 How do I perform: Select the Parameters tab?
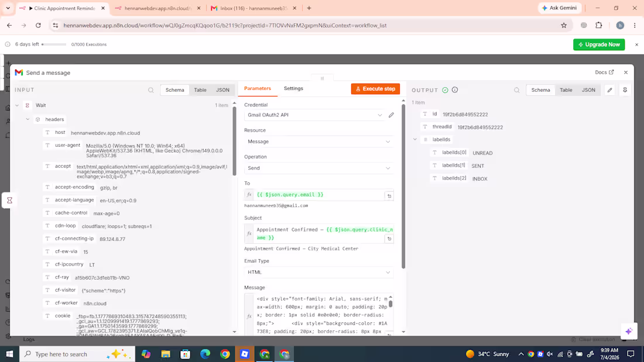point(258,88)
